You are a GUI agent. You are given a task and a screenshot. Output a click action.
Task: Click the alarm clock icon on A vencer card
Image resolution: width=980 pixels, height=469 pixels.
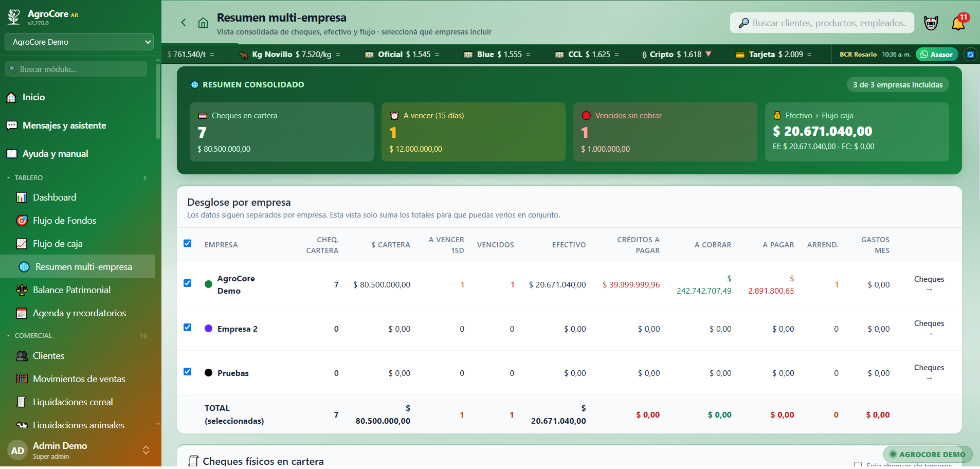394,116
